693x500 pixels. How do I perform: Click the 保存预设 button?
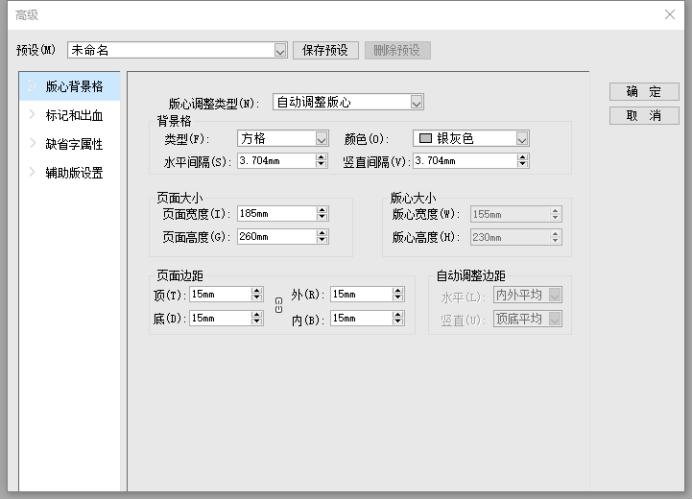[x=325, y=50]
